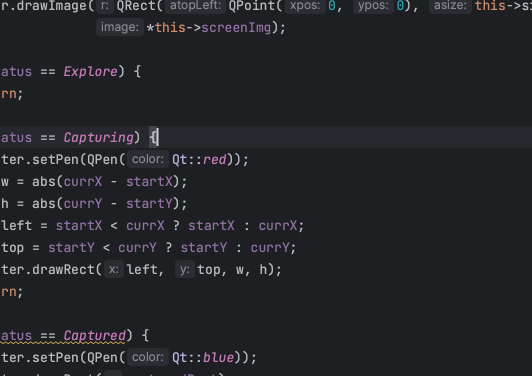Viewport: 532px width, 376px height.
Task: Click the Capturing enum value
Action: coord(98,138)
